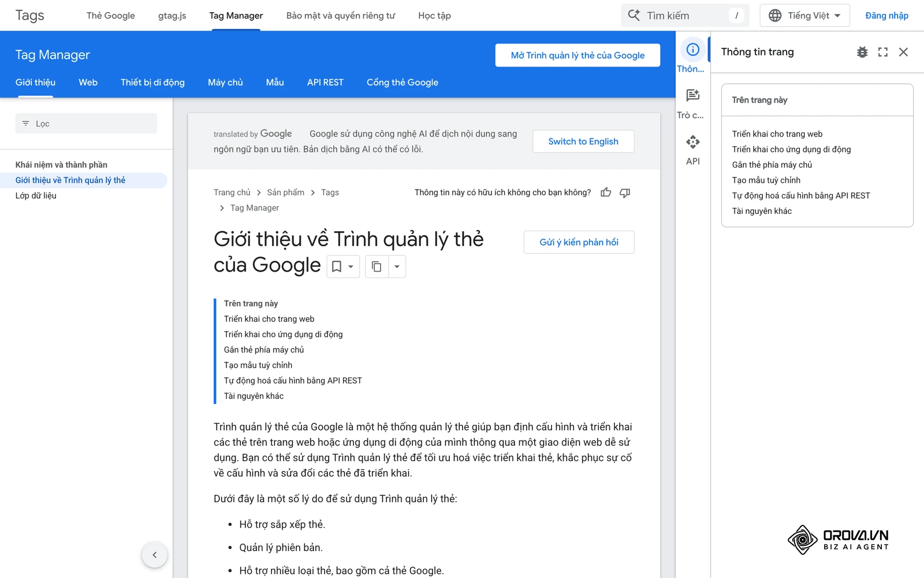Click Mở Trình quản lý thẻ của Google
The height and width of the screenshot is (578, 924).
[577, 55]
